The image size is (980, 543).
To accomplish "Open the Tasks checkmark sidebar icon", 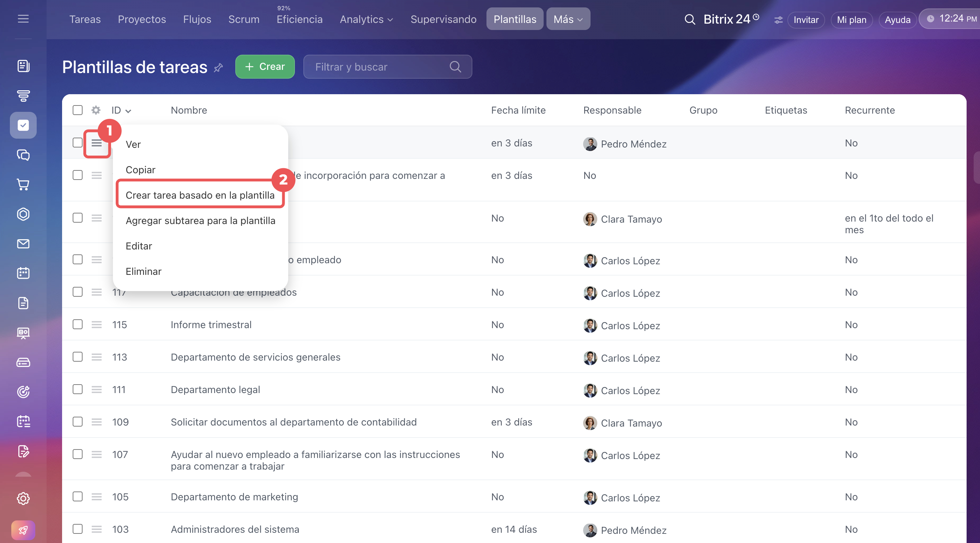I will point(23,125).
